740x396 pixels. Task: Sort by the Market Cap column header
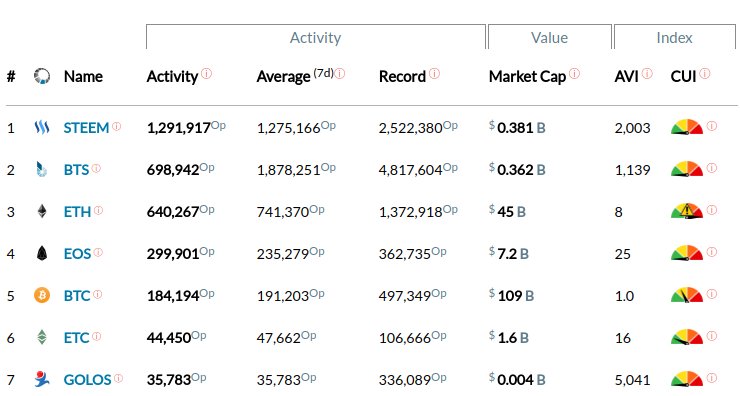pos(527,76)
